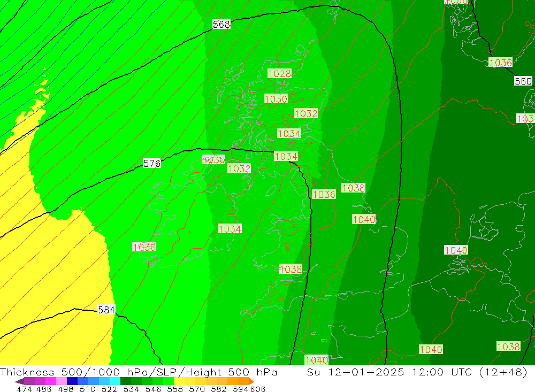
Task: Click the orange right arrow of the legend
Action: pos(252,381)
